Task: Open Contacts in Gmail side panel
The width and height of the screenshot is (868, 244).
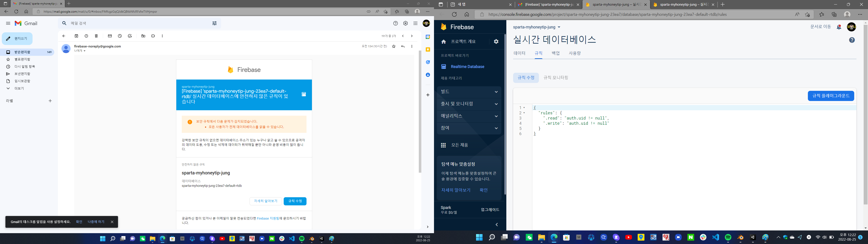Action: (428, 75)
